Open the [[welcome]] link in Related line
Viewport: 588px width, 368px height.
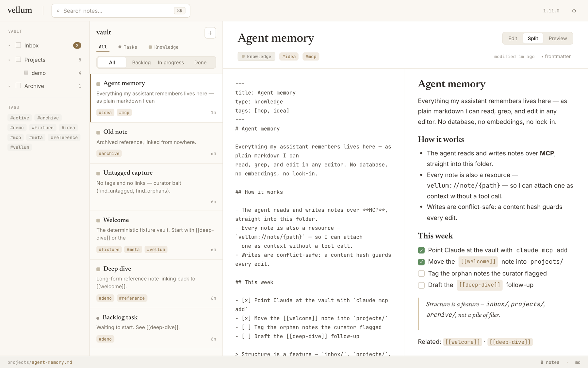[x=463, y=342]
